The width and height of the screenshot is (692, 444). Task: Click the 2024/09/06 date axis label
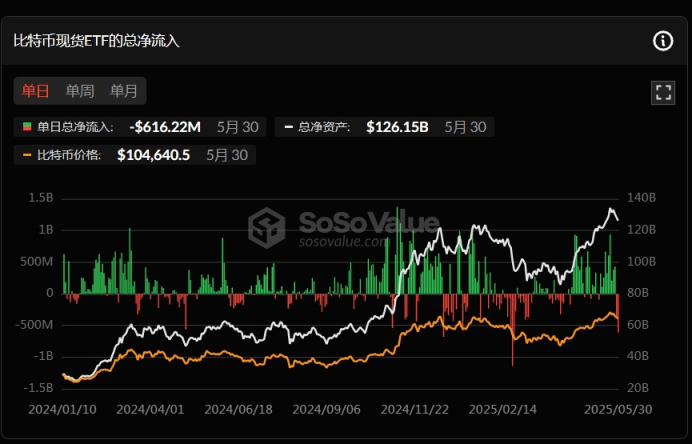pyautogui.click(x=326, y=410)
